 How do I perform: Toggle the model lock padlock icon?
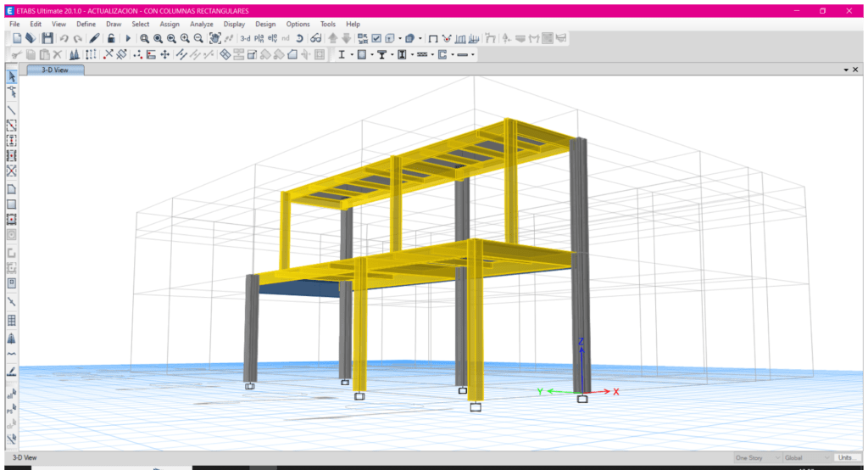click(111, 38)
